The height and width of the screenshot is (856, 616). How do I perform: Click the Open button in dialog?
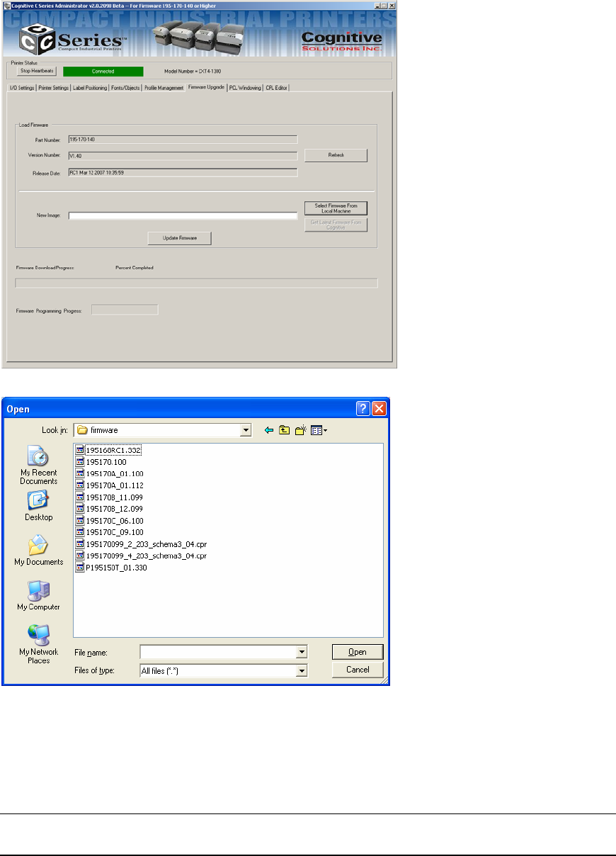358,652
